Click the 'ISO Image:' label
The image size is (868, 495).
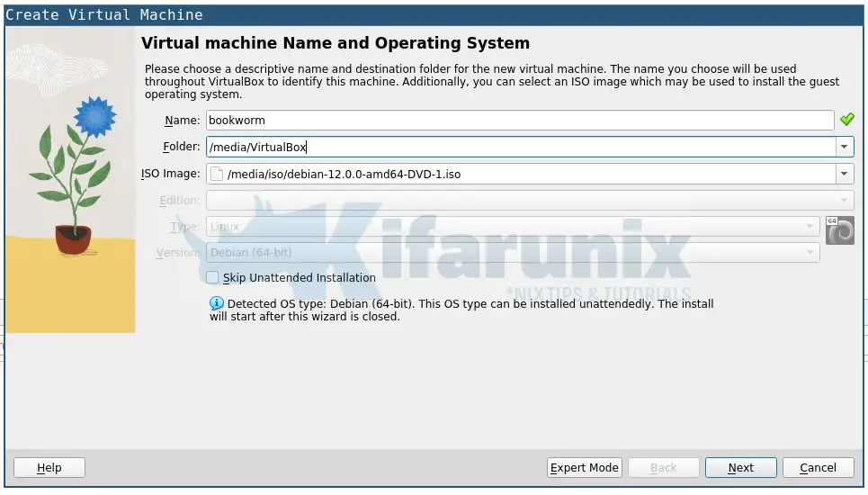pyautogui.click(x=171, y=174)
